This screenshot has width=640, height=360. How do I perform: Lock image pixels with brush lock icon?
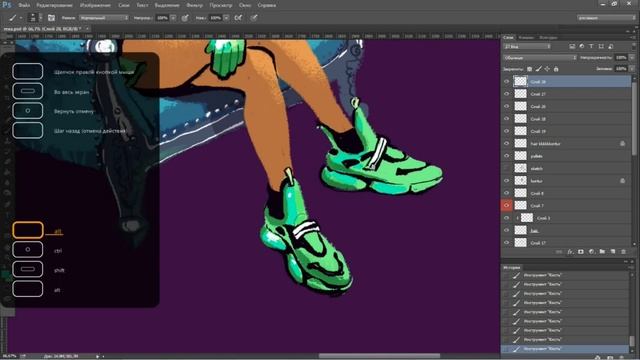pyautogui.click(x=538, y=69)
